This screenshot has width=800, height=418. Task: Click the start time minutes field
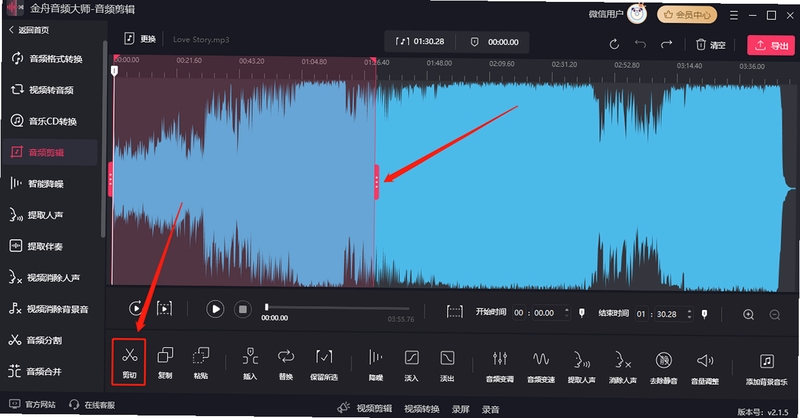[518, 313]
